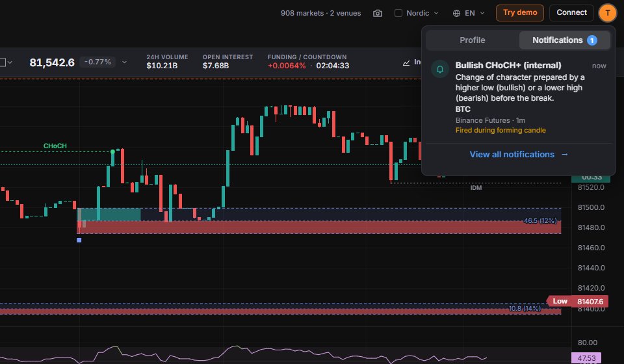Open the orange T user avatar
This screenshot has height=364, width=624.
(x=607, y=13)
